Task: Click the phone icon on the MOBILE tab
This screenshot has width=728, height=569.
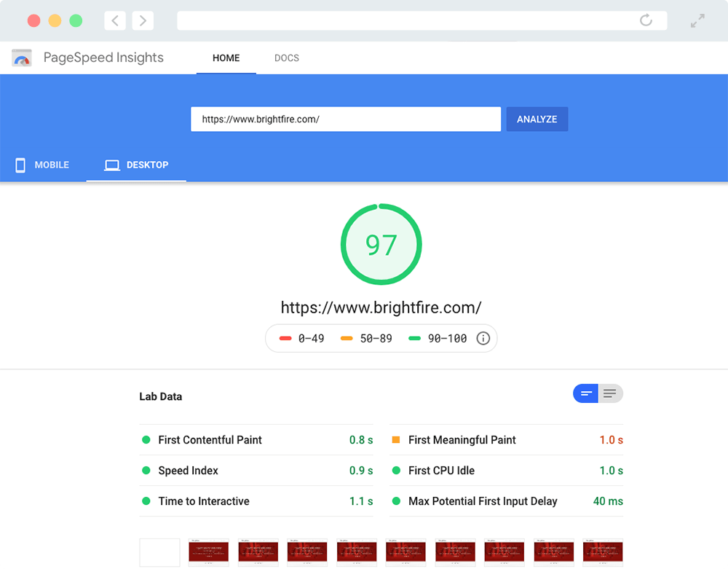Action: [20, 165]
